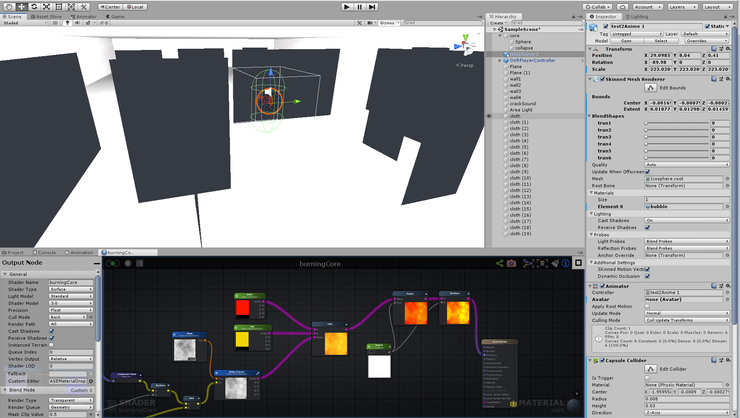Toggle scene audio with the speaker icon
Image resolution: width=740 pixels, height=418 pixels.
tap(77, 22)
